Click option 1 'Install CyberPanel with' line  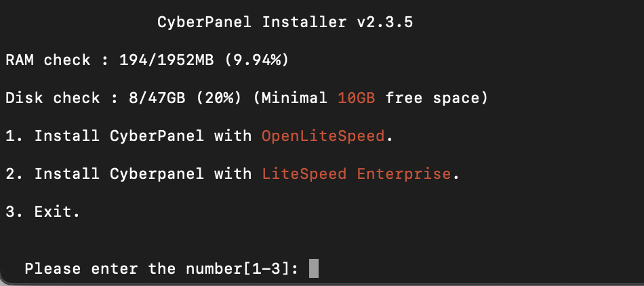199,136
